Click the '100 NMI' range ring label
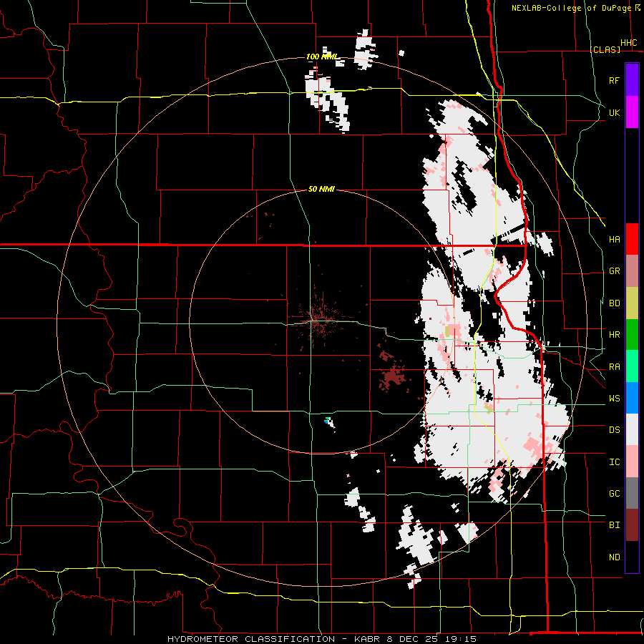Screen dimensions: 644x644 [x=321, y=57]
